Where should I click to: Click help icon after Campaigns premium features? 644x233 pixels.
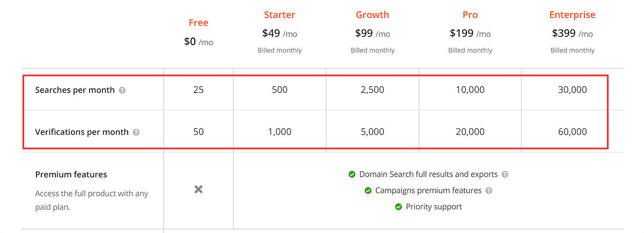click(488, 191)
